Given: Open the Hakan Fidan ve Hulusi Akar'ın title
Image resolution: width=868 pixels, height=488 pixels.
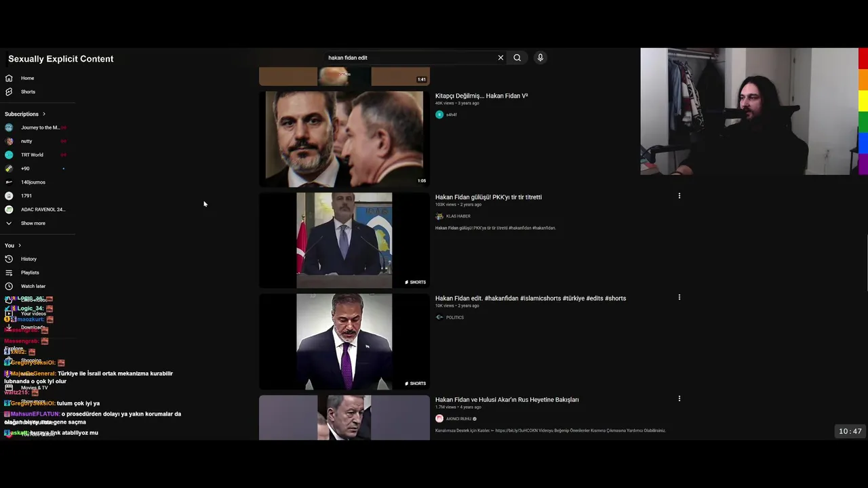Looking at the screenshot, I should tap(507, 400).
